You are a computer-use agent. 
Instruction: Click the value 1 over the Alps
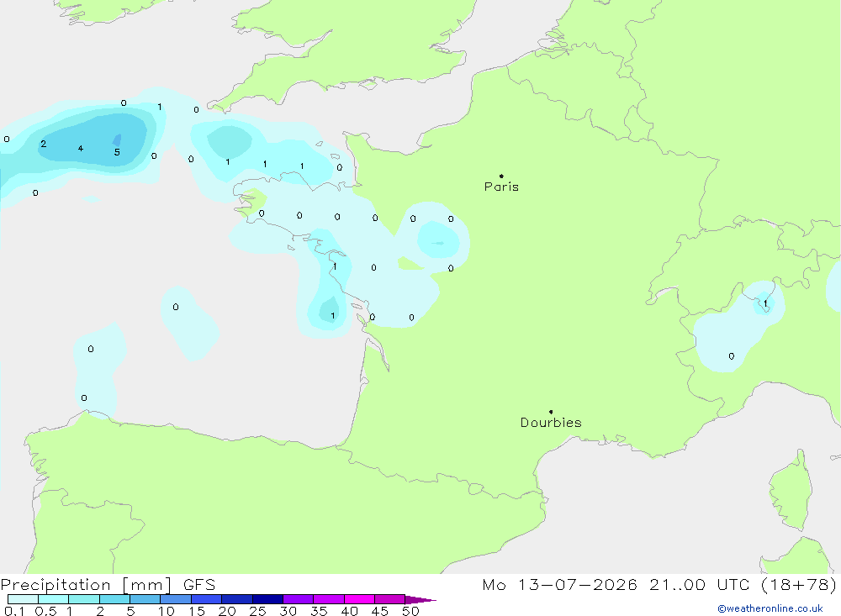pos(765,303)
